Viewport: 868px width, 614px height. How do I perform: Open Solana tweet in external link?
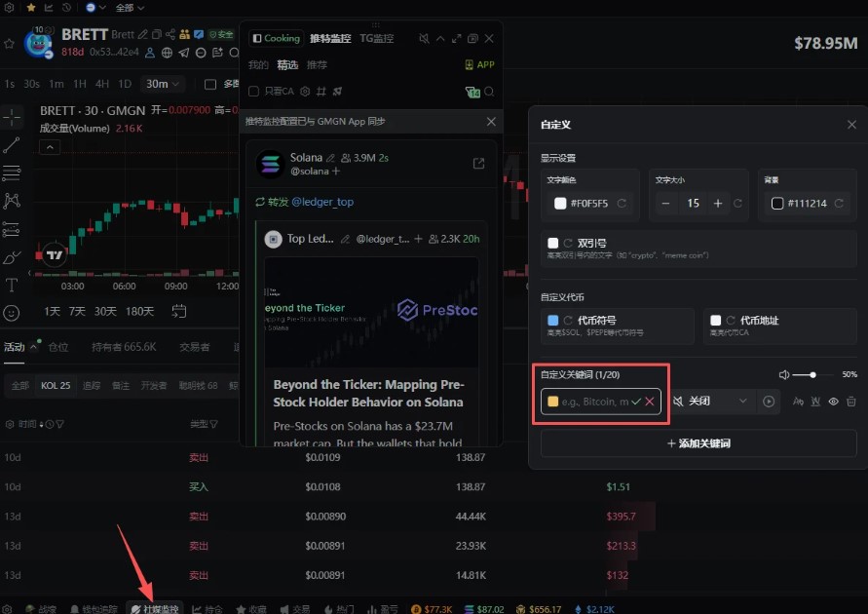point(479,164)
